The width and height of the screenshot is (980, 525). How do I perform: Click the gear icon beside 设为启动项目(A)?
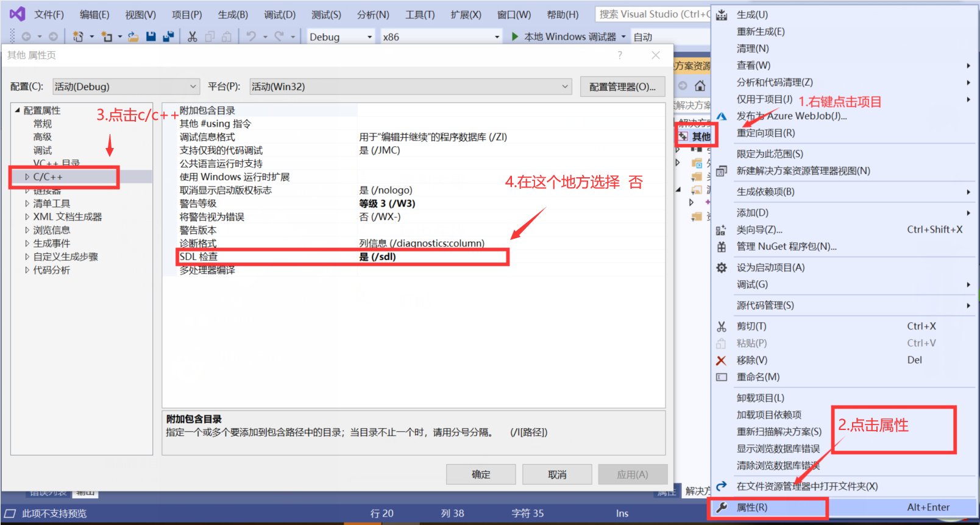722,267
